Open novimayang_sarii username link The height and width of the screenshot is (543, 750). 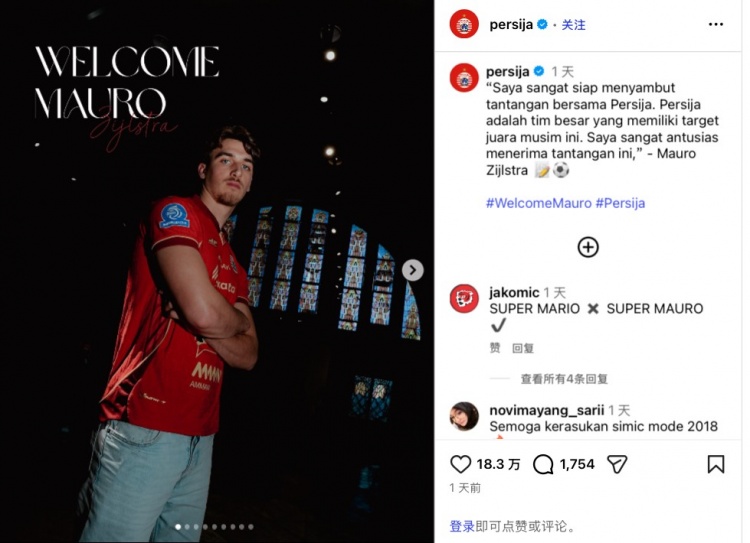click(x=546, y=410)
